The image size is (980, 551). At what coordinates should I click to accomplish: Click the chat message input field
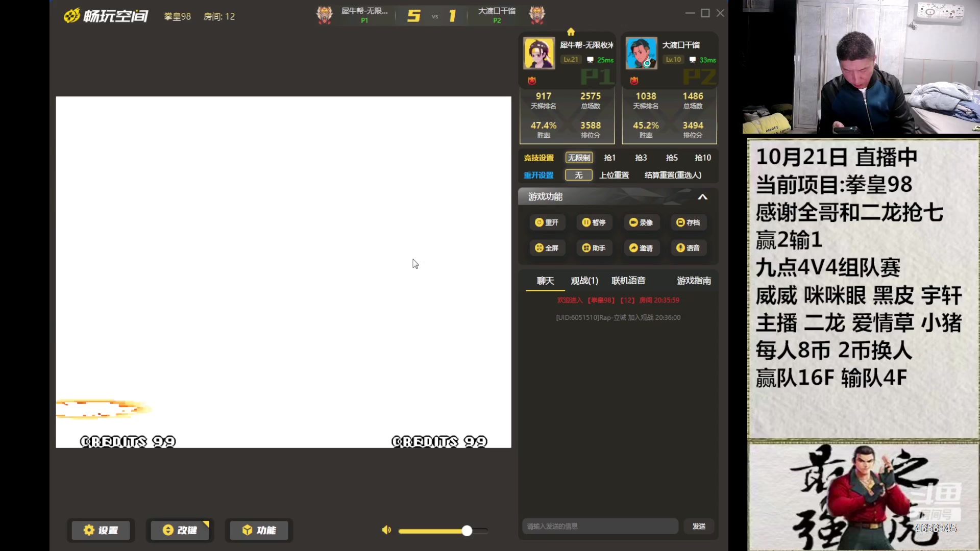(x=600, y=526)
